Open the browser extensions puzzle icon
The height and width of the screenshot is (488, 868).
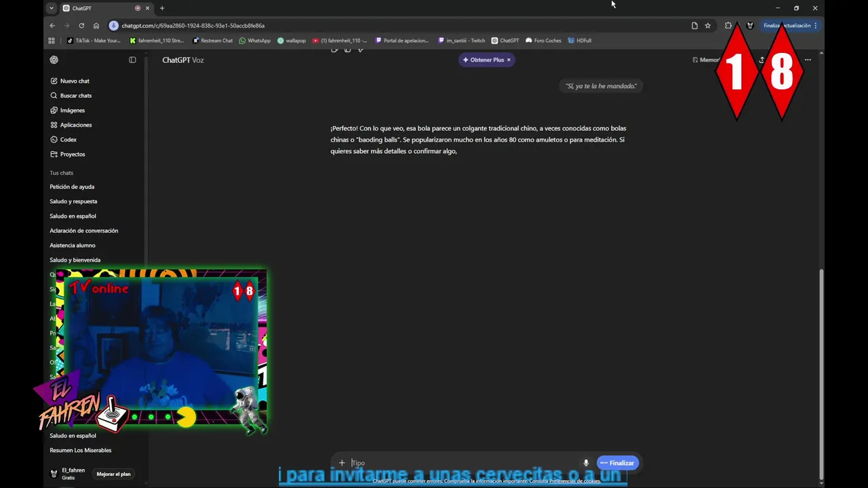click(x=728, y=26)
